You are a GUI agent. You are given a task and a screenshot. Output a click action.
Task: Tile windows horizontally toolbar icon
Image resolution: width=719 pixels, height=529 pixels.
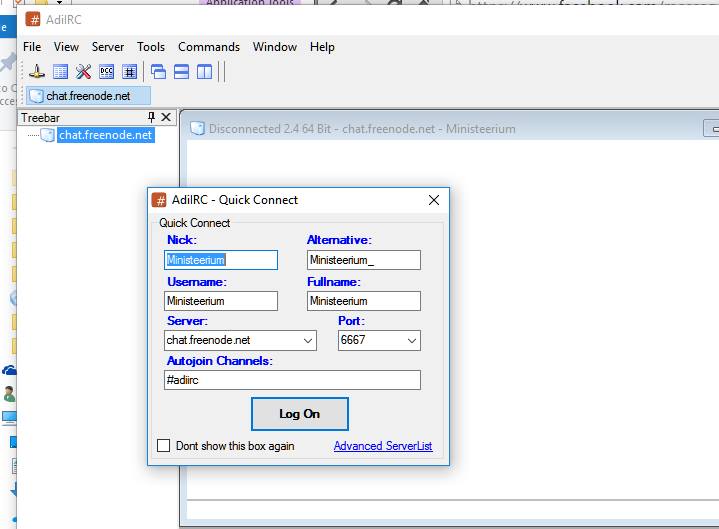point(182,72)
